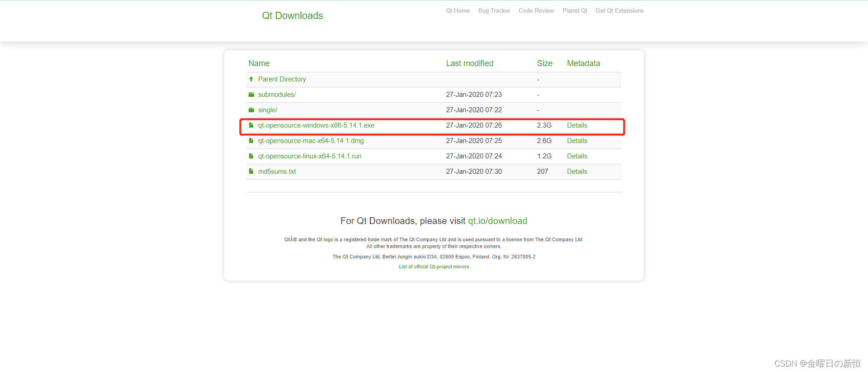The image size is (868, 372).
Task: Click date 27-Jan-2020 07:25
Action: coord(474,141)
